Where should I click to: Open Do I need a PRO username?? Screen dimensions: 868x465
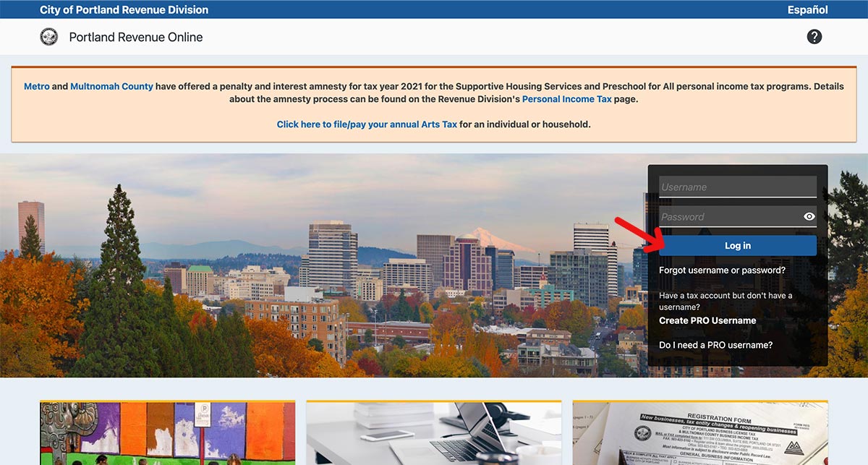point(715,345)
